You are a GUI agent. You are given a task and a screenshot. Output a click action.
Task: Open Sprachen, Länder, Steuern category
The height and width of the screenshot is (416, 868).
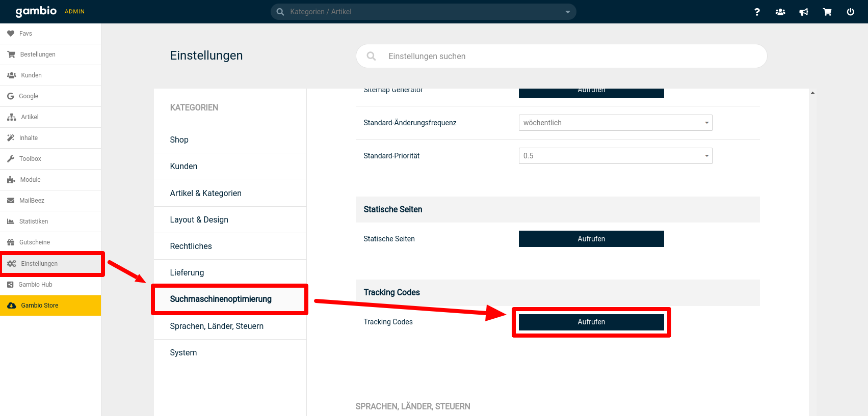pyautogui.click(x=217, y=326)
